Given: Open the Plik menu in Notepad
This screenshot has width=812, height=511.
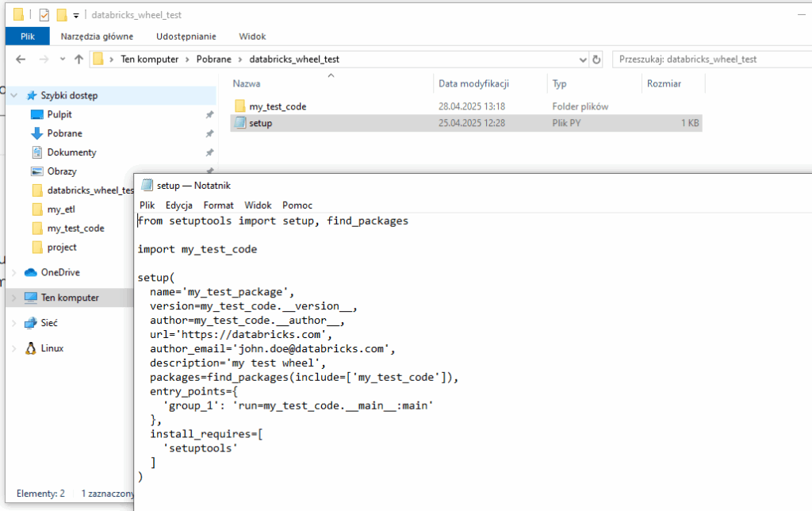Looking at the screenshot, I should click(x=147, y=205).
